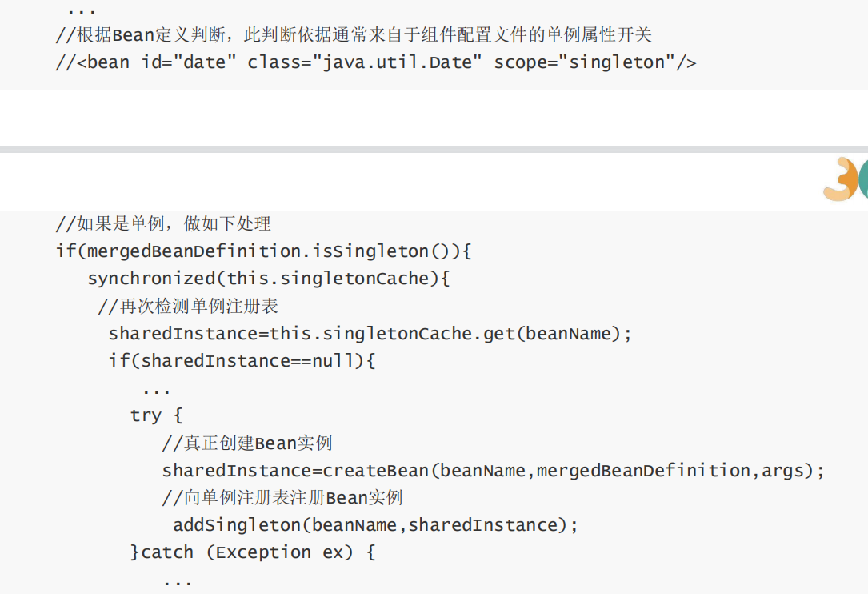Click the try keyword line
868x594 pixels.
(x=156, y=415)
